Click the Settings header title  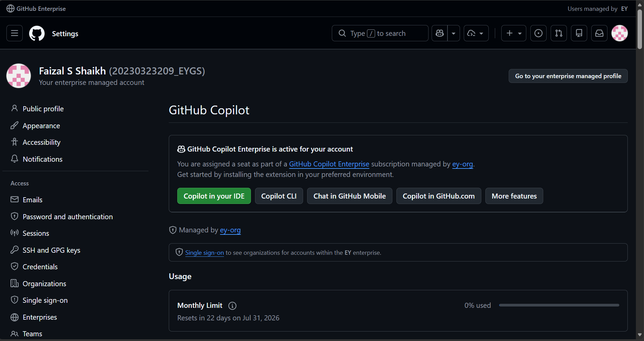coord(65,33)
